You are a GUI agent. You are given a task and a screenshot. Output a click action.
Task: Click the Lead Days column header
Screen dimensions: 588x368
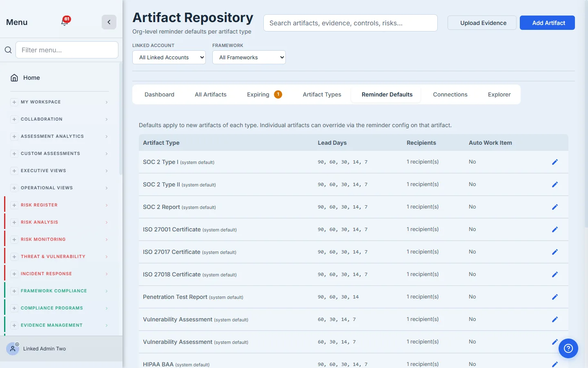332,143
